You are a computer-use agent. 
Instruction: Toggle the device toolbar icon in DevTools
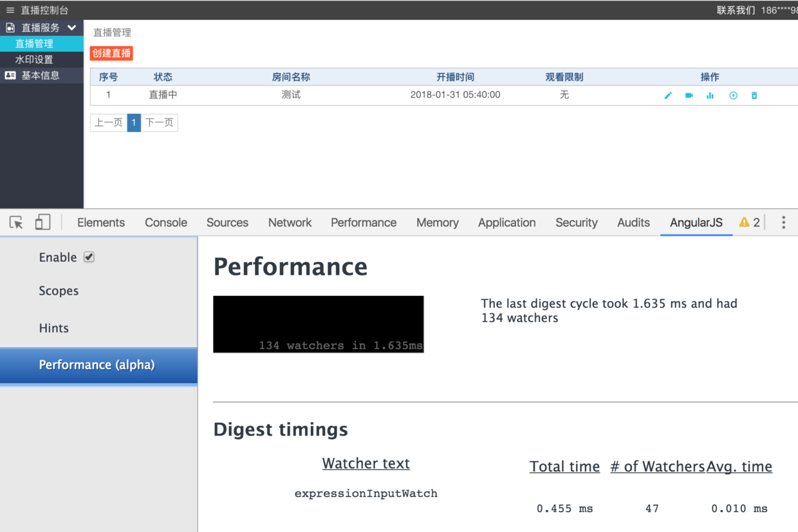click(x=42, y=221)
